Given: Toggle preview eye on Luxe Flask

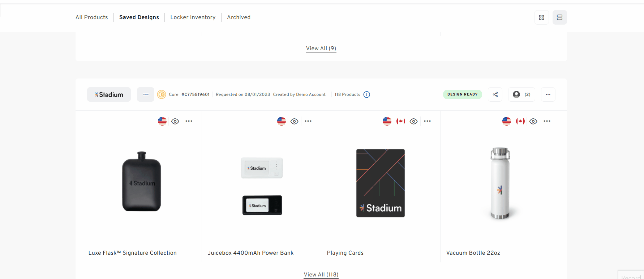Looking at the screenshot, I should [x=175, y=121].
